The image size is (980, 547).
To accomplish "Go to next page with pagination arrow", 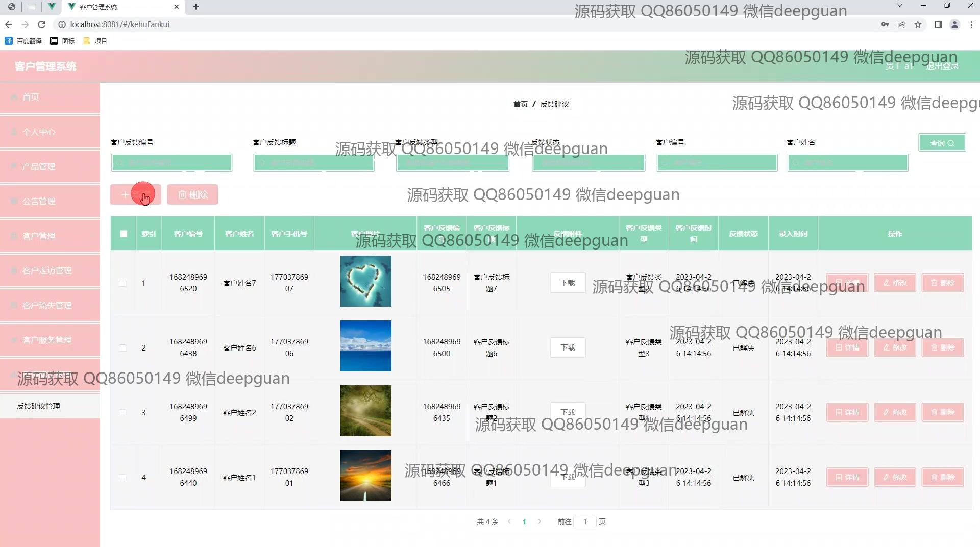I will (x=540, y=521).
